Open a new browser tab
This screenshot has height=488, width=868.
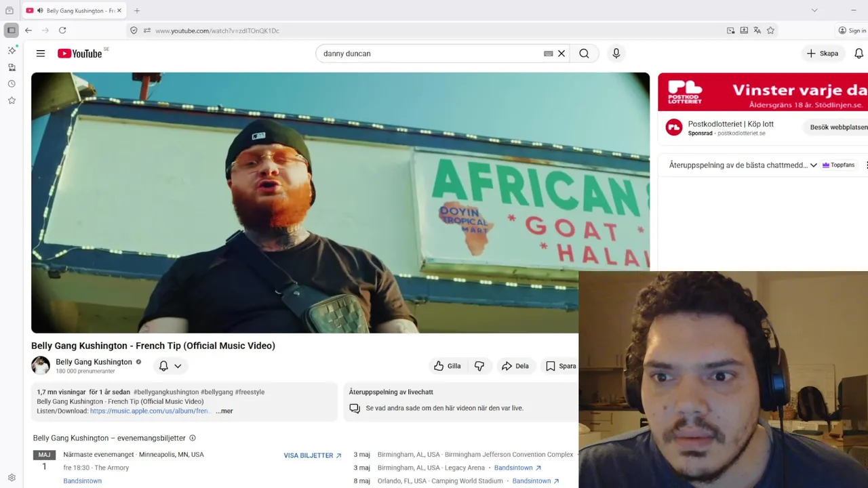137,10
